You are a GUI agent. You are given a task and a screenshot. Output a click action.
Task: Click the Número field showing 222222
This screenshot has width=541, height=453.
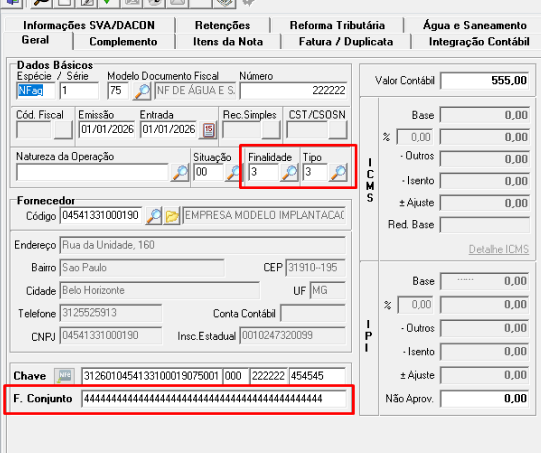(x=293, y=91)
